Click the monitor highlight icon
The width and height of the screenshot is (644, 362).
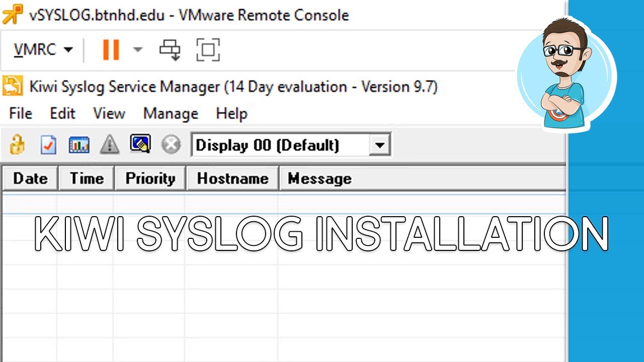(x=140, y=144)
